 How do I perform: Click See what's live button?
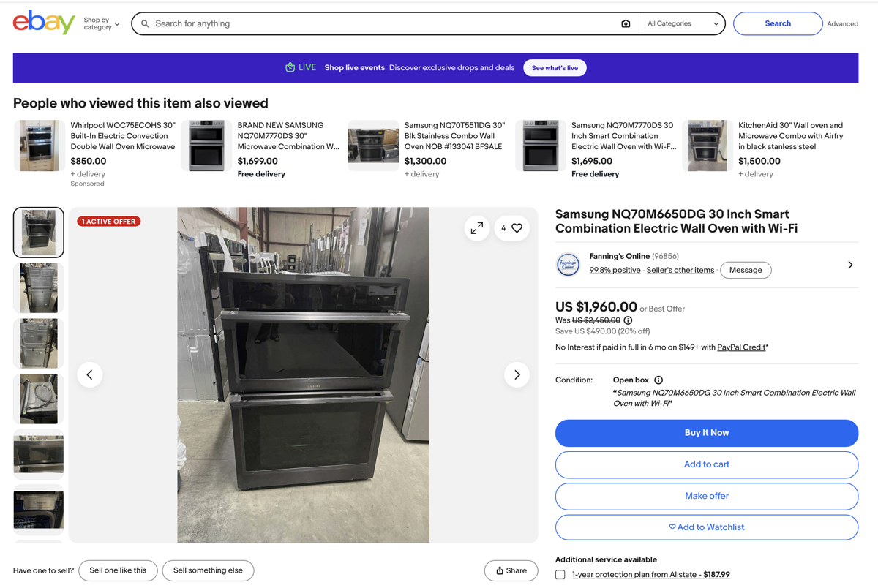tap(555, 68)
